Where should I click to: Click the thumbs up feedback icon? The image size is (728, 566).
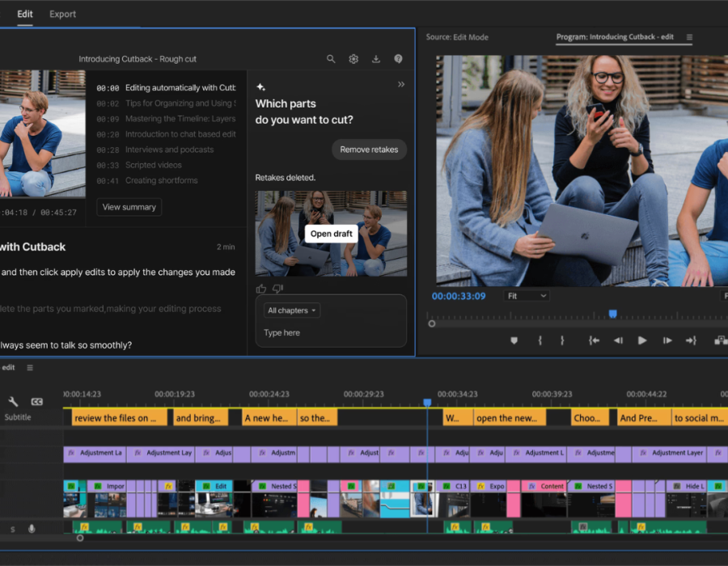tap(261, 289)
